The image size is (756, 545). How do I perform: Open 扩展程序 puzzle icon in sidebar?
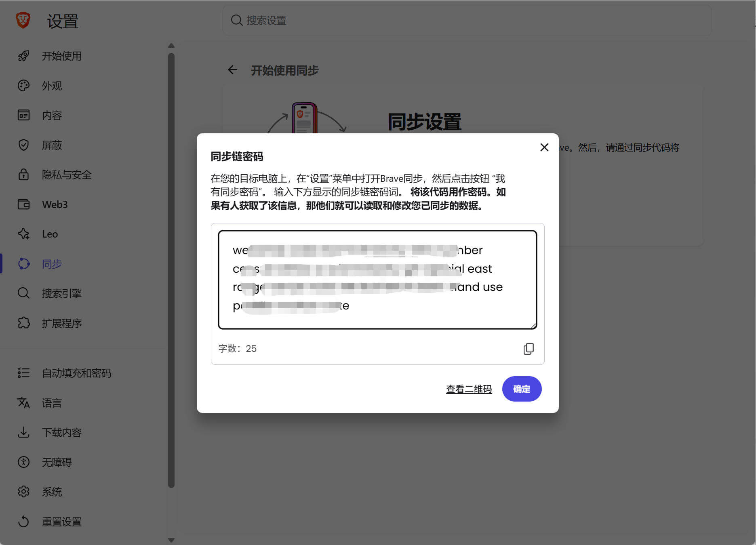tap(23, 323)
